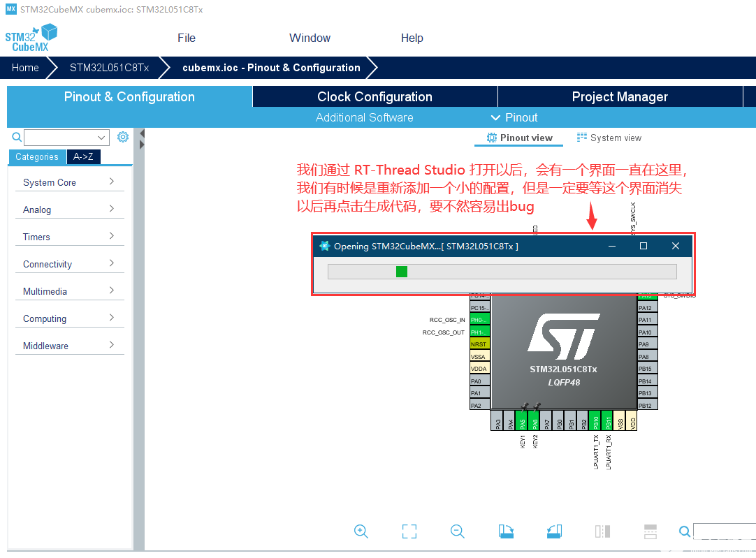Switch to System view
Viewport: 756px width, 558px height.
coord(609,138)
